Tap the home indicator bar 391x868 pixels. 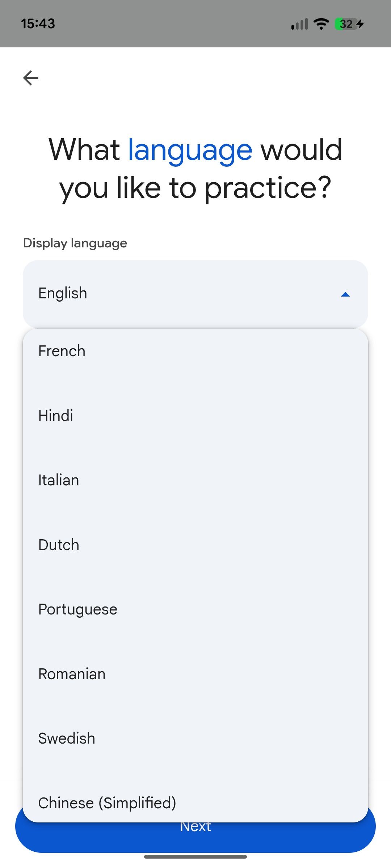tap(195, 857)
